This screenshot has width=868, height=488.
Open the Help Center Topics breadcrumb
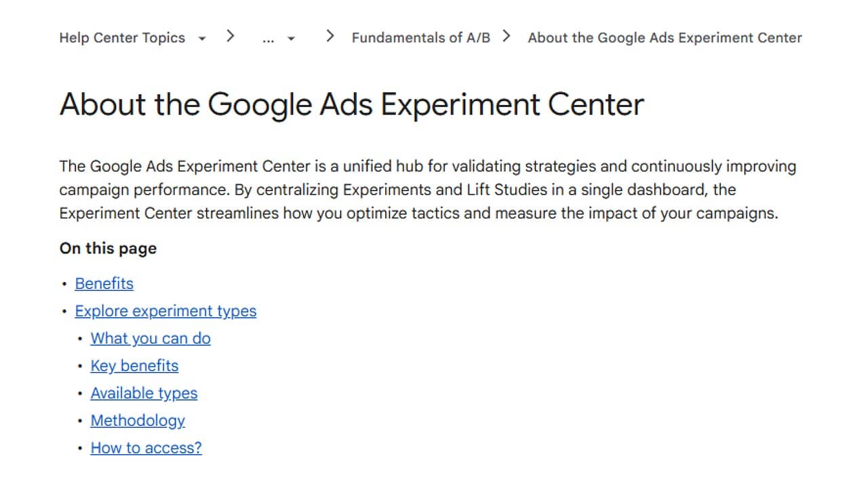(x=122, y=38)
